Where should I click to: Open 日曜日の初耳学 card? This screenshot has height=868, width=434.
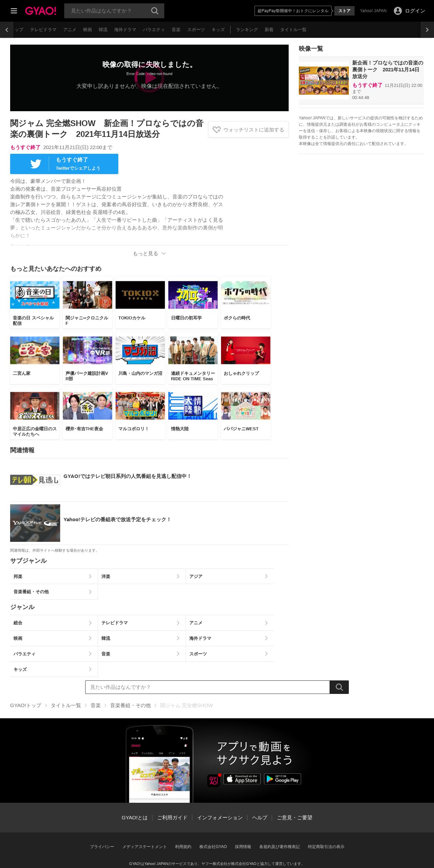pos(193,303)
